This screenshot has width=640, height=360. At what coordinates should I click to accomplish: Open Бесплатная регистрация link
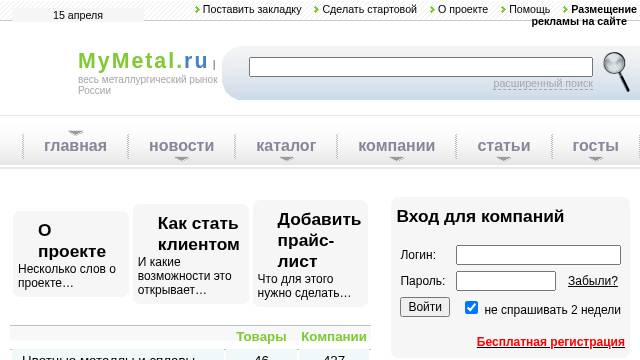tap(551, 342)
